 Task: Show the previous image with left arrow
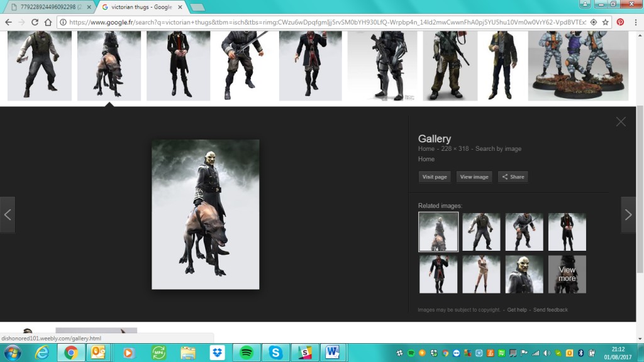tap(8, 215)
